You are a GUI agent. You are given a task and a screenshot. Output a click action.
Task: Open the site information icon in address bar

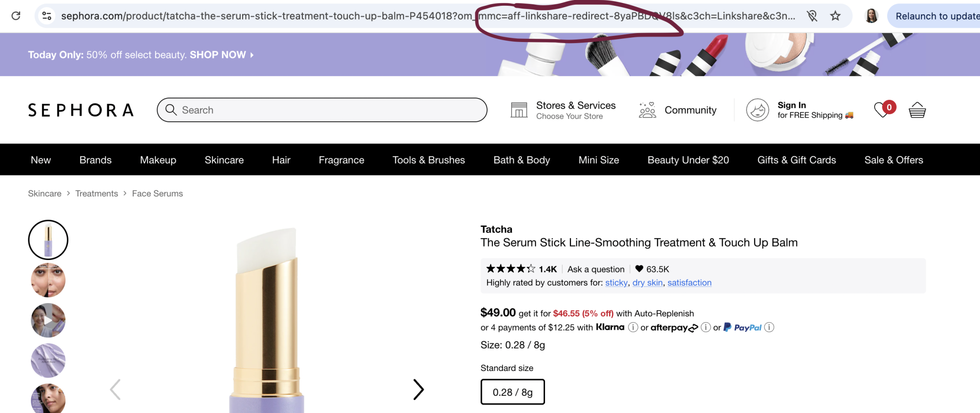(x=47, y=16)
